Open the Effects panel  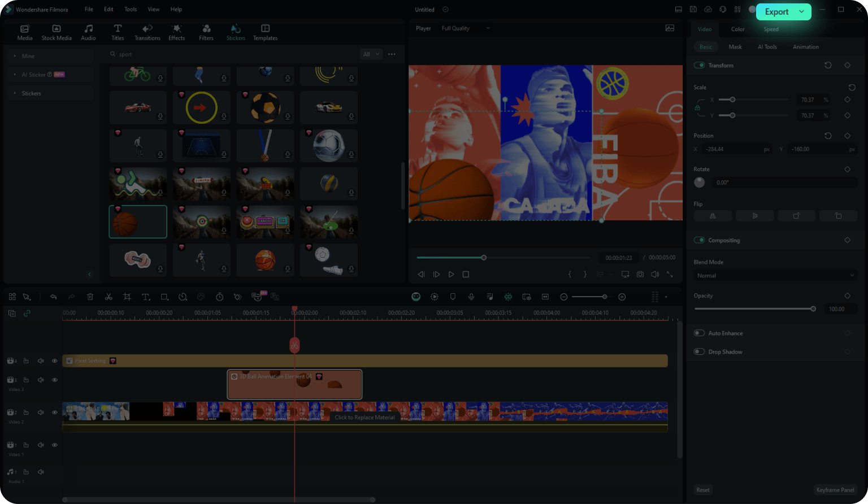click(x=176, y=33)
